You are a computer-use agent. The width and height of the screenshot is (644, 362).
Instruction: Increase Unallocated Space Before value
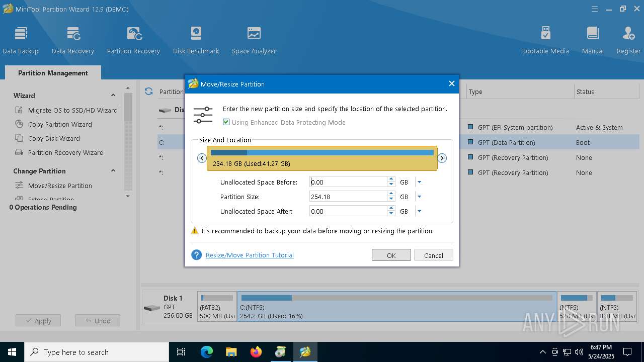click(x=391, y=179)
